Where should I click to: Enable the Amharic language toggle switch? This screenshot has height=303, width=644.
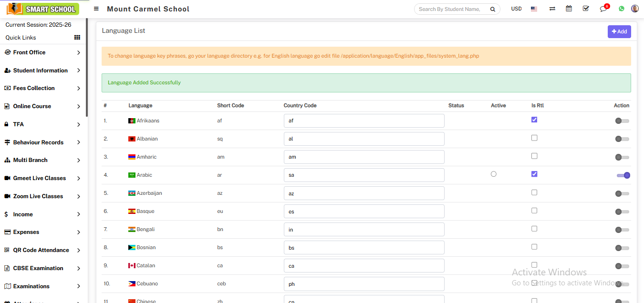pyautogui.click(x=622, y=157)
